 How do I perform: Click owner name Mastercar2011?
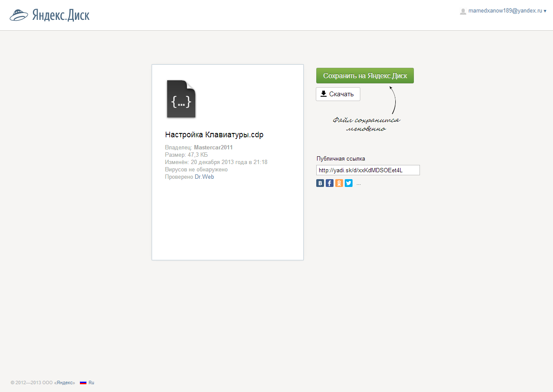pos(213,147)
